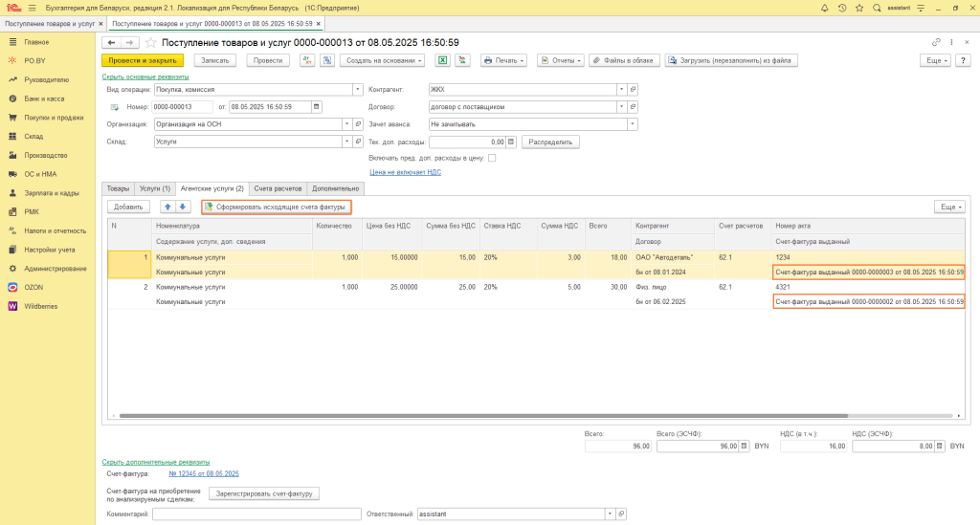Image resolution: width=980 pixels, height=525 pixels.
Task: Open the history clock icon
Action: click(x=842, y=8)
